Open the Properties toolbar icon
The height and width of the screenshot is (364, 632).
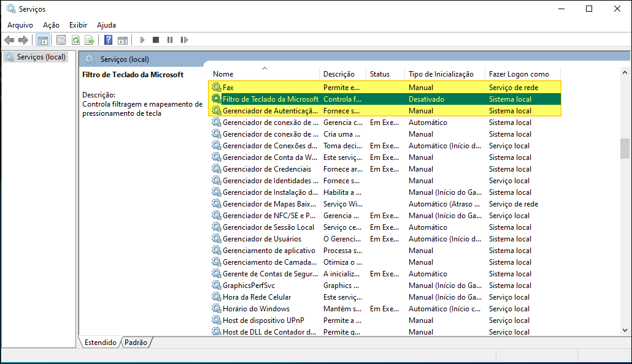click(61, 40)
